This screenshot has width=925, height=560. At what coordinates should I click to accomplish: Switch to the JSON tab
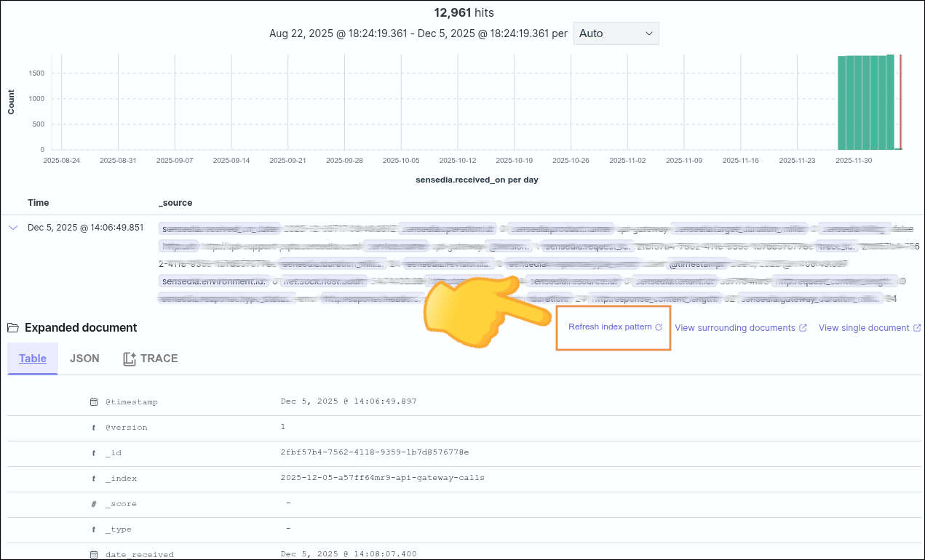[84, 358]
